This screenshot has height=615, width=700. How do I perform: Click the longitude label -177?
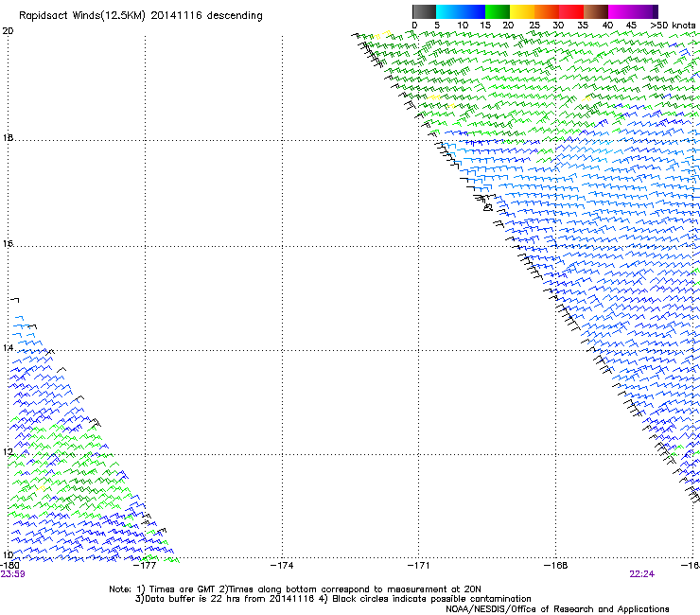[x=145, y=566]
